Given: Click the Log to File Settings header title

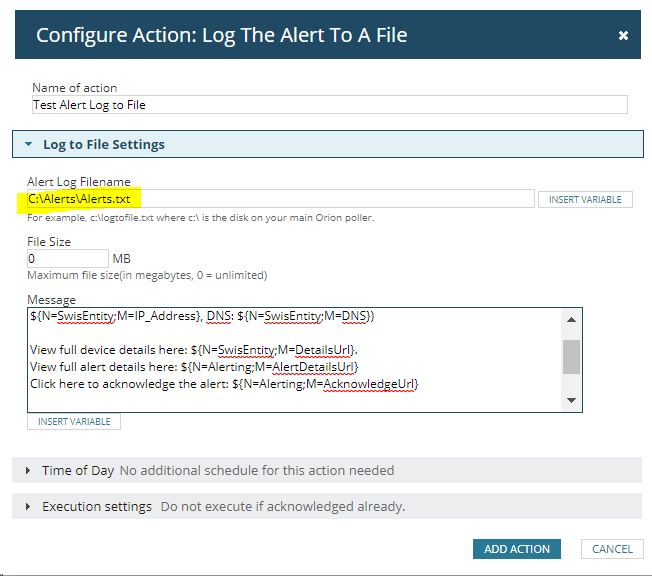Looking at the screenshot, I should coord(104,144).
